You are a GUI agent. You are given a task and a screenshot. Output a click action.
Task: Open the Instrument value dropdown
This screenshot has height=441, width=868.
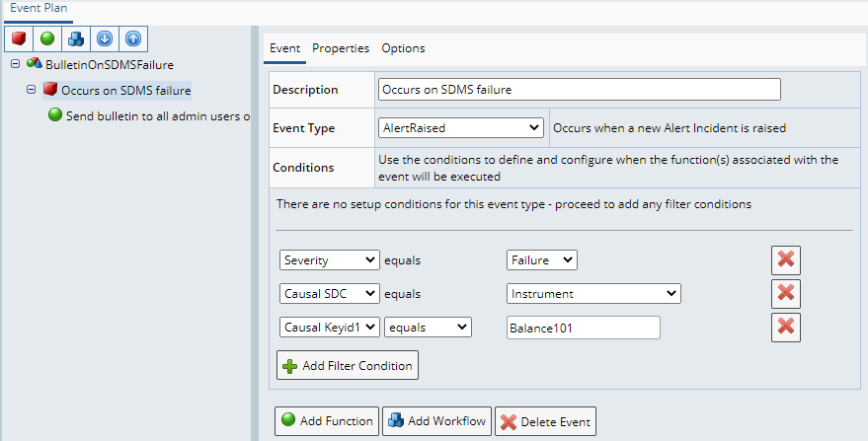pyautogui.click(x=593, y=294)
